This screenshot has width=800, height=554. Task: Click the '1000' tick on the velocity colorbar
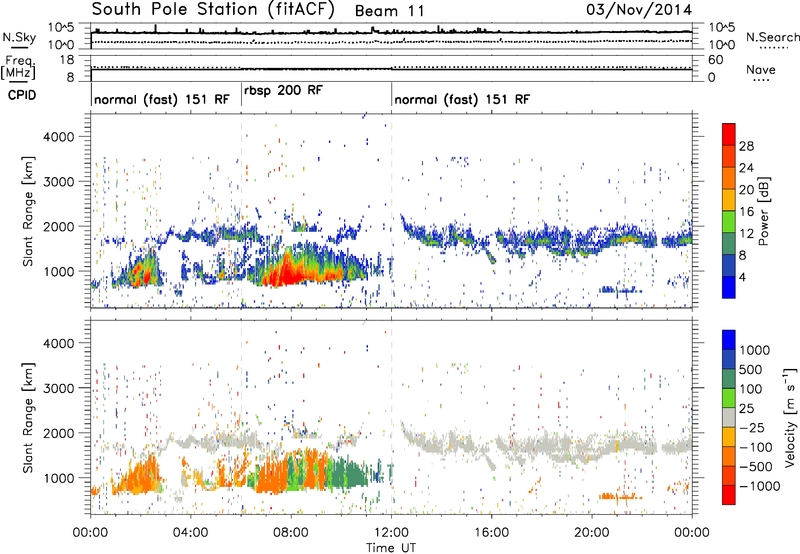coord(755,350)
